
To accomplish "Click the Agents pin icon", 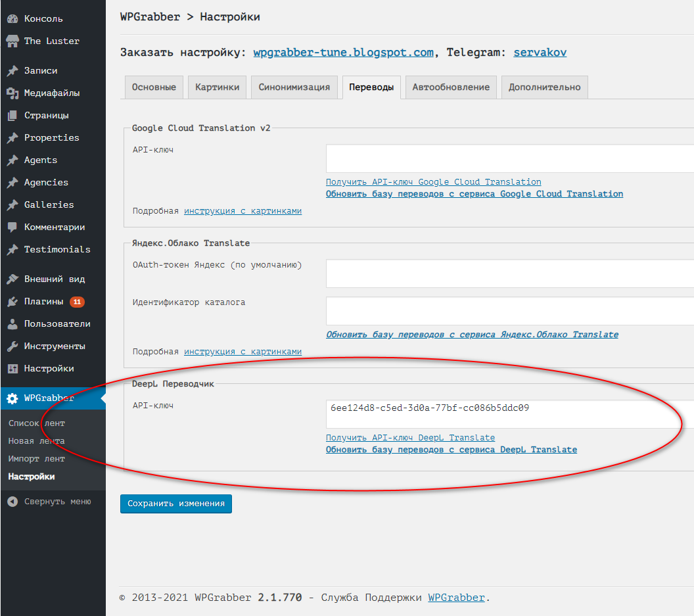I will 12,160.
